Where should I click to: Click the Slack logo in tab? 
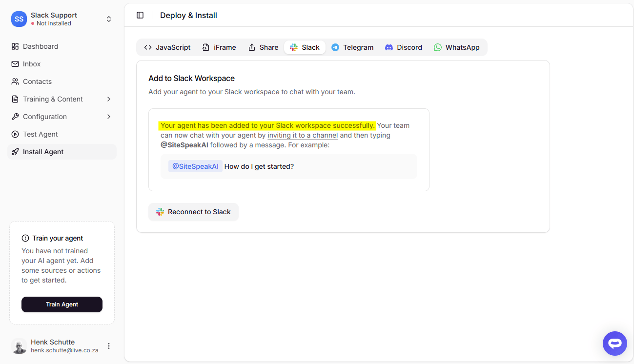click(x=294, y=47)
